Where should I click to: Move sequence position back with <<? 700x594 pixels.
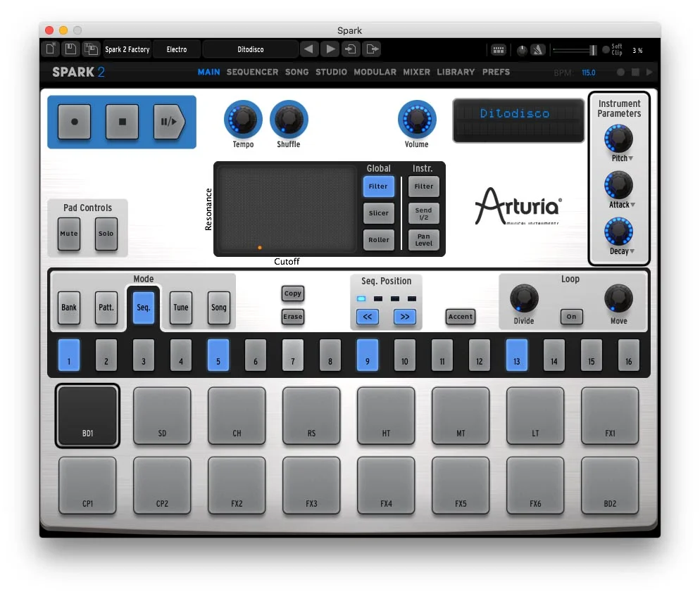click(368, 317)
